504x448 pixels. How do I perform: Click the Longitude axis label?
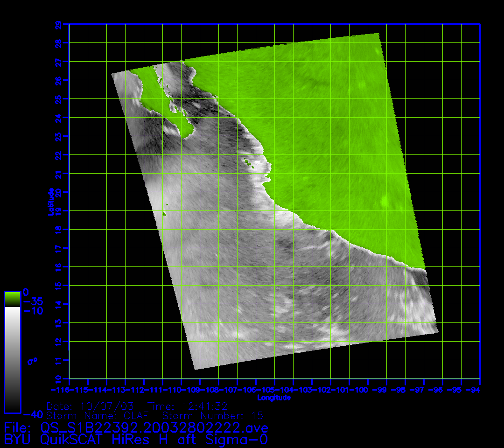tap(274, 398)
